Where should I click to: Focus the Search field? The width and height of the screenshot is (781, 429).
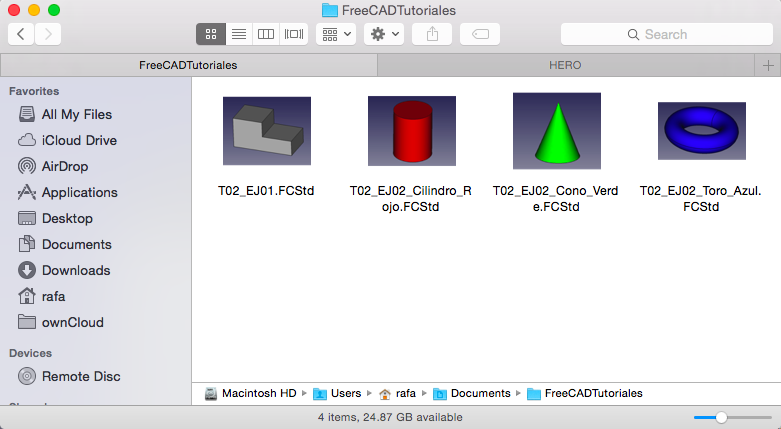click(x=666, y=34)
